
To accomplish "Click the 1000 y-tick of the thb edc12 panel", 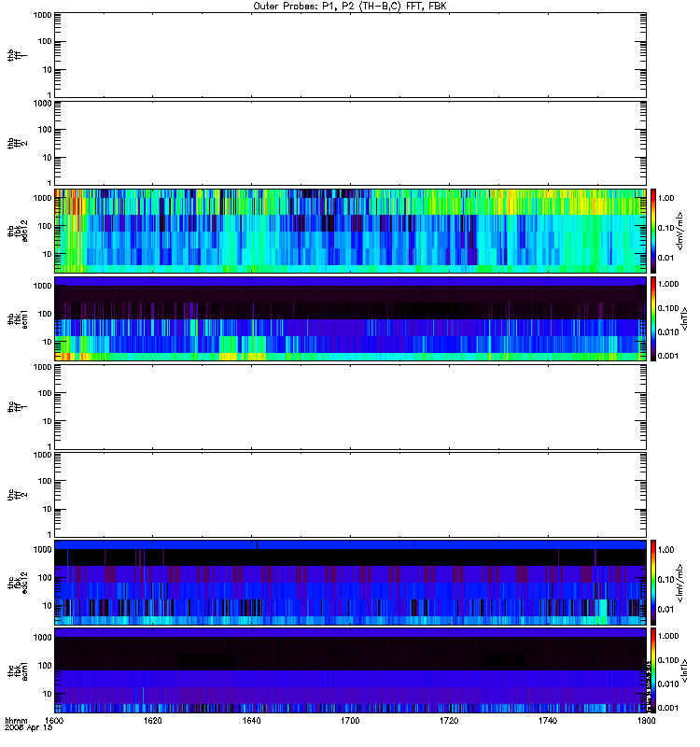I will (42, 198).
